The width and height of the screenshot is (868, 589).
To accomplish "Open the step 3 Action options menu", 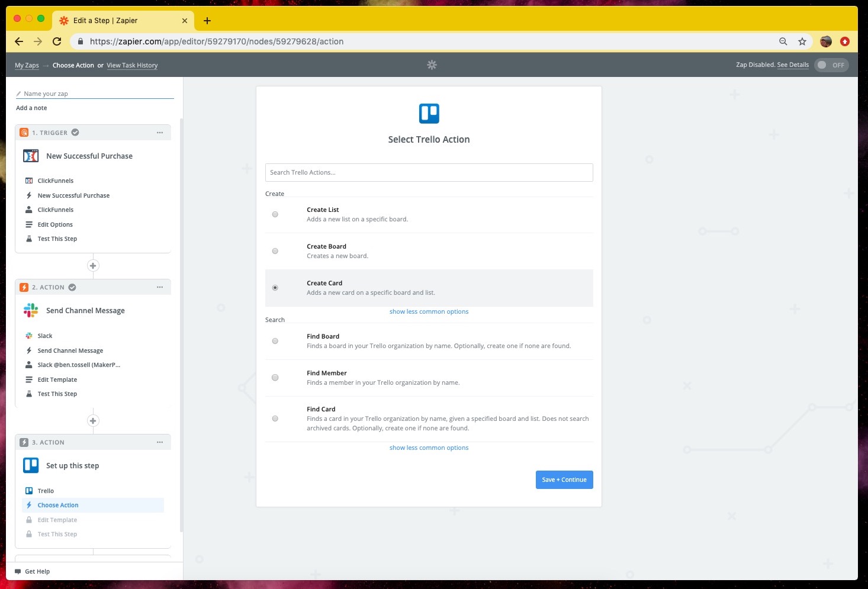I will (160, 442).
